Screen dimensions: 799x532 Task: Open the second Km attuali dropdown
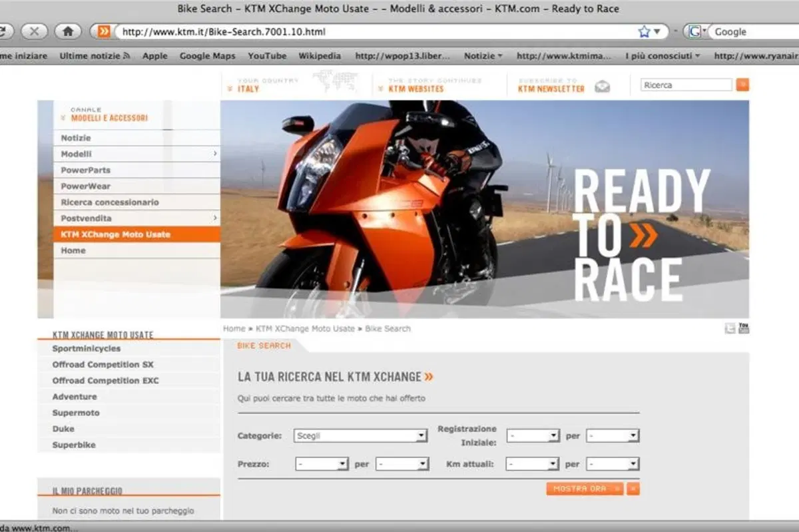(x=613, y=463)
